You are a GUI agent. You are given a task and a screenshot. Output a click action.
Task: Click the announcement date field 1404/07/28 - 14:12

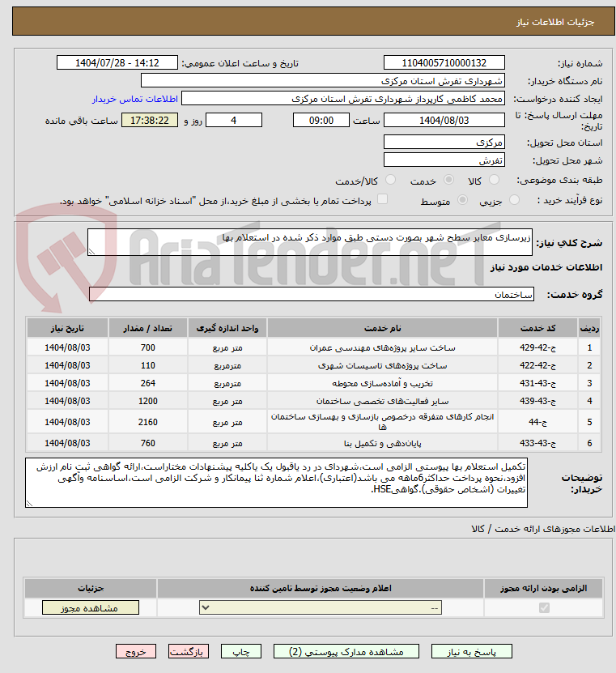point(117,62)
